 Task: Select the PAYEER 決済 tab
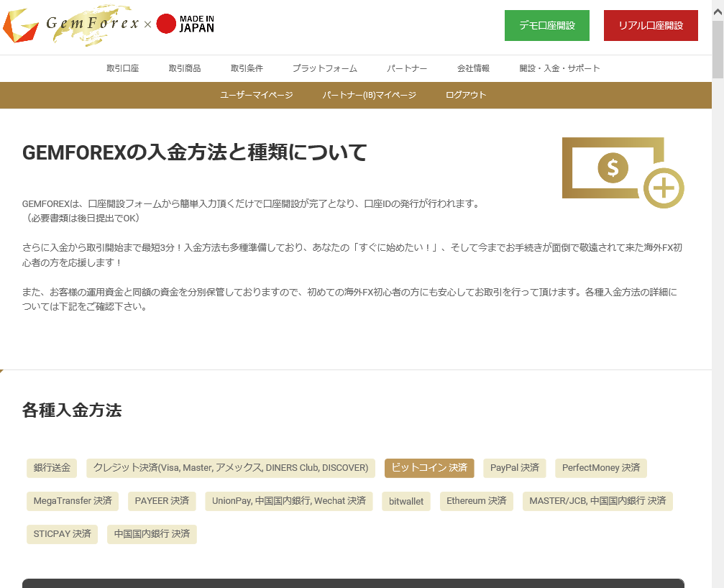[162, 501]
